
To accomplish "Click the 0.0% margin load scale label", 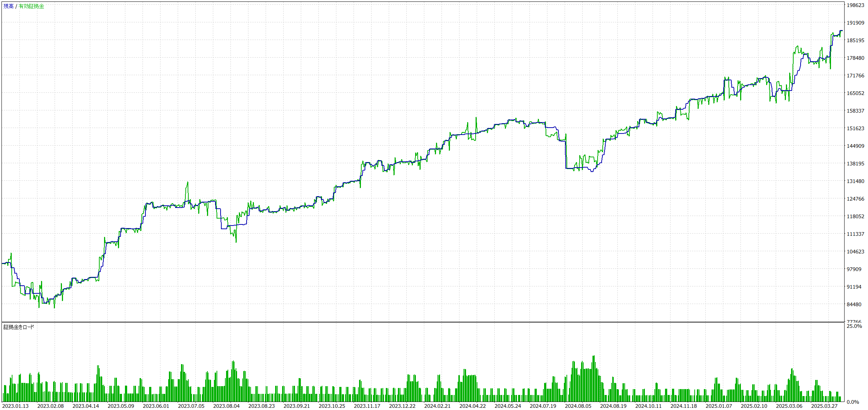I will pyautogui.click(x=853, y=402).
